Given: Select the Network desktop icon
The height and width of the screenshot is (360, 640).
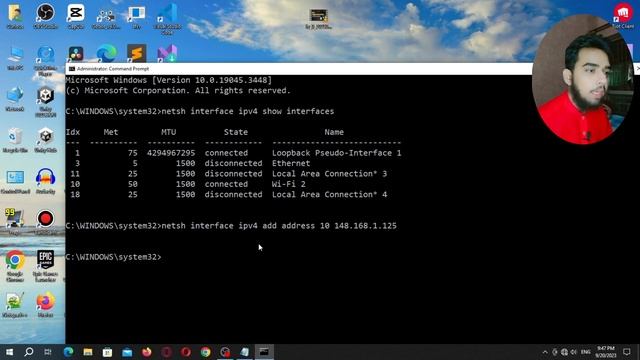Looking at the screenshot, I should [x=15, y=99].
